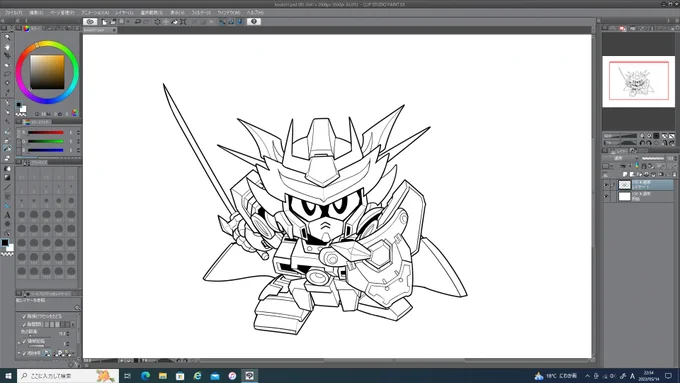Click Navigator zoom in icon

643,136
